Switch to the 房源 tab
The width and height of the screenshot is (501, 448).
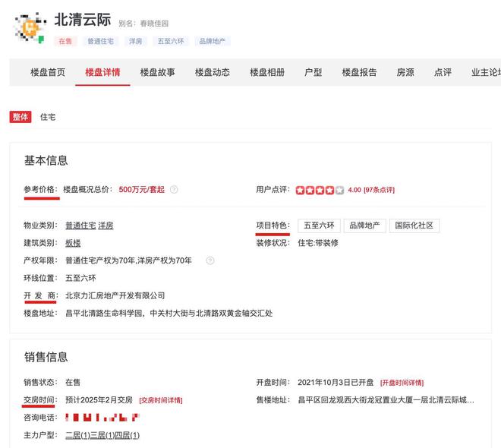[405, 72]
